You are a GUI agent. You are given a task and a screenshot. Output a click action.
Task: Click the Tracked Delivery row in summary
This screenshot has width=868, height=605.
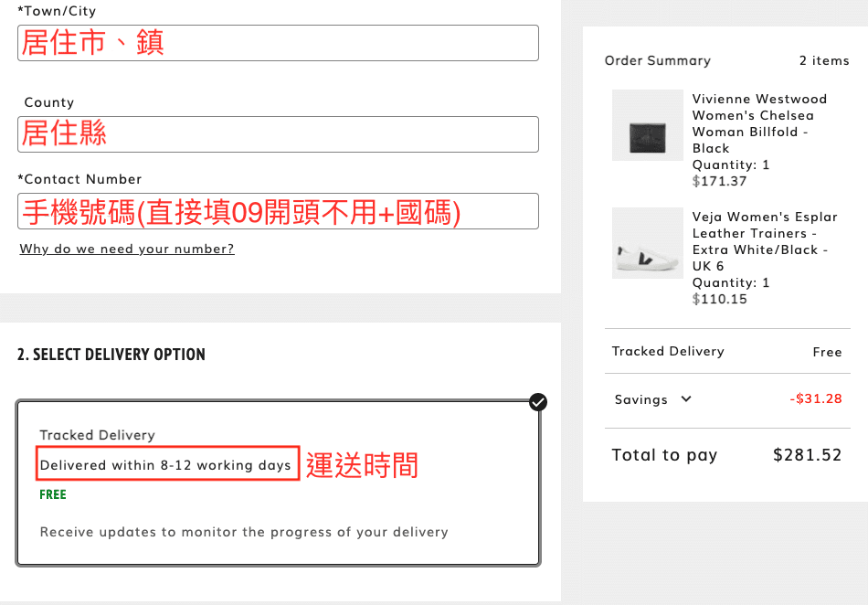668,351
